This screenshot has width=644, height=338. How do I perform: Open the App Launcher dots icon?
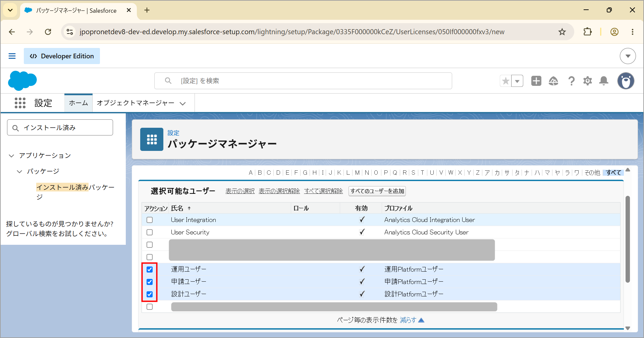coord(20,103)
